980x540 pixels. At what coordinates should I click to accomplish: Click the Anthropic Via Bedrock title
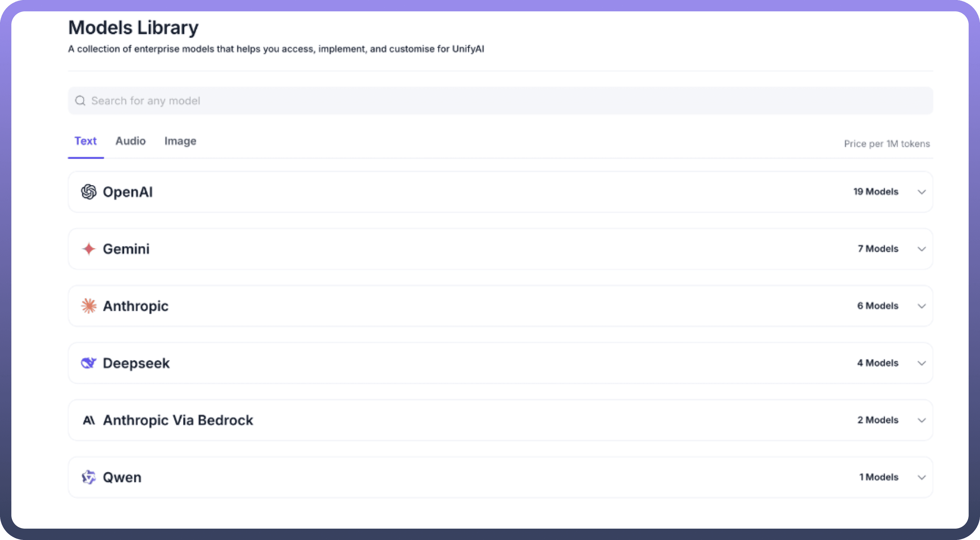tap(178, 420)
